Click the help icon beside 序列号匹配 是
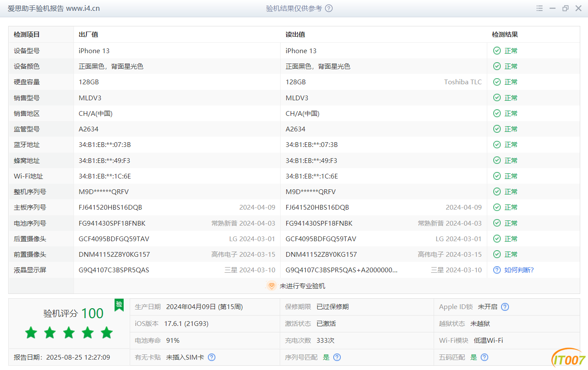This screenshot has width=588, height=370. [x=337, y=357]
